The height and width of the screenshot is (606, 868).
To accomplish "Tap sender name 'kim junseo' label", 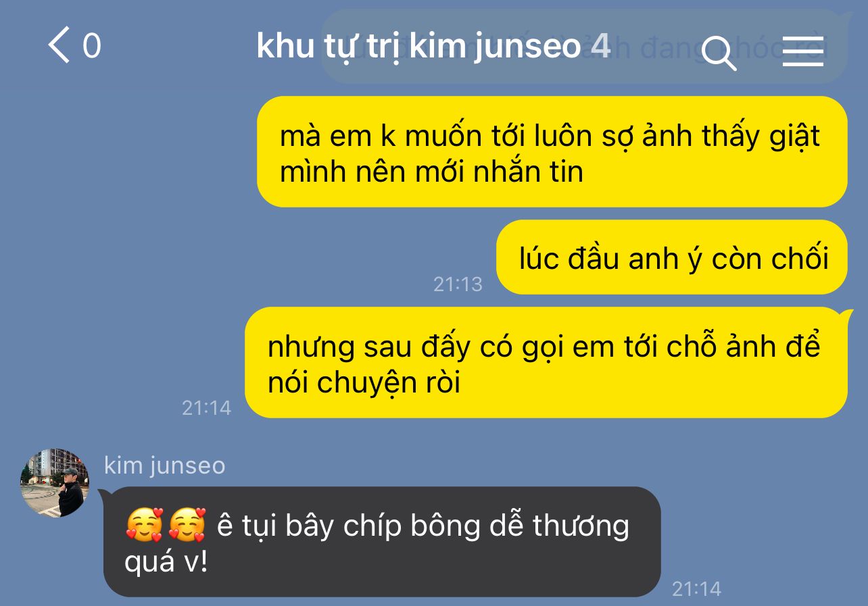I will coord(165,465).
